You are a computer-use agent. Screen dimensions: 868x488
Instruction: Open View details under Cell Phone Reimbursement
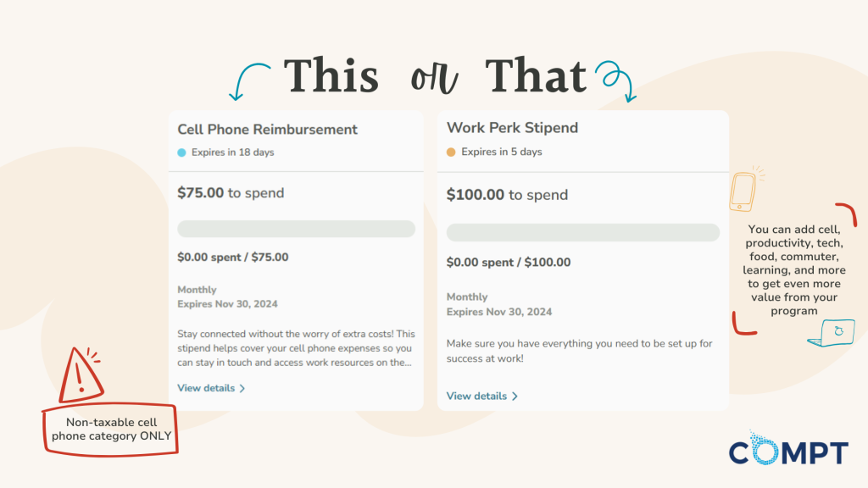click(208, 388)
